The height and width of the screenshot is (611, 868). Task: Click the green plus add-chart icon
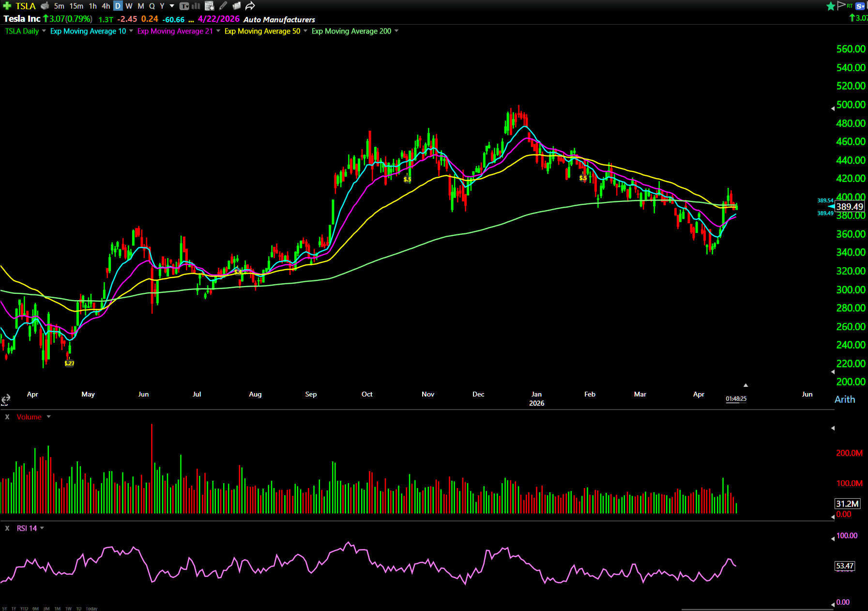coord(7,6)
